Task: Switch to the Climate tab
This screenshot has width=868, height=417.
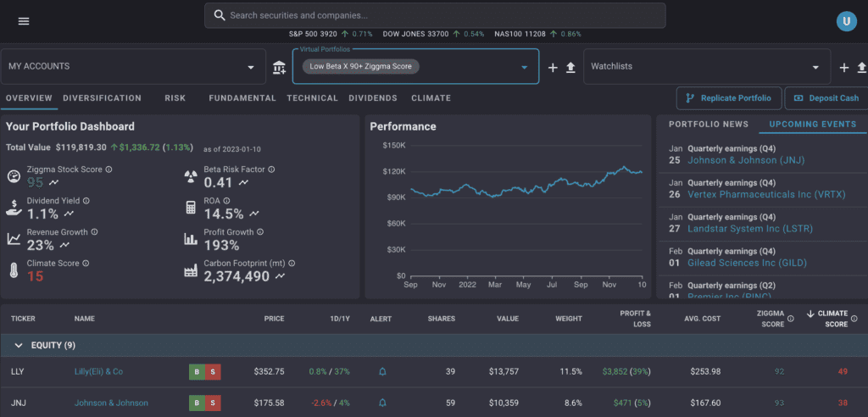Action: (x=431, y=98)
